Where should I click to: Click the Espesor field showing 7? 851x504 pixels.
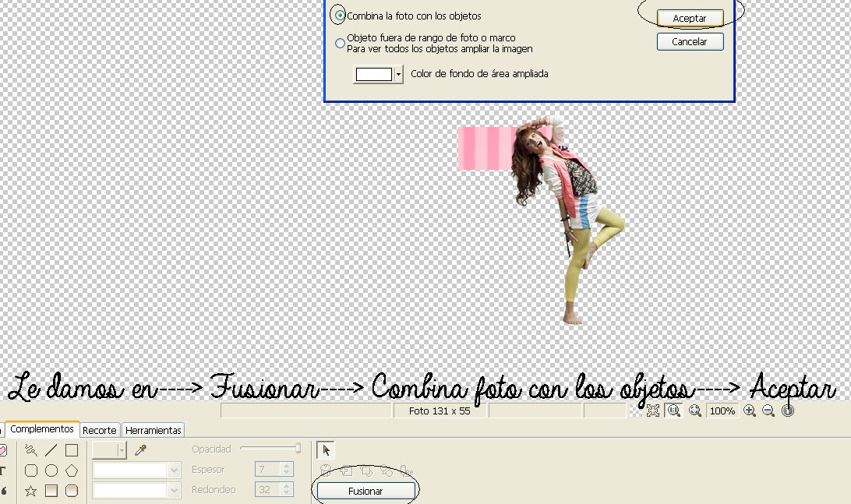coord(268,469)
